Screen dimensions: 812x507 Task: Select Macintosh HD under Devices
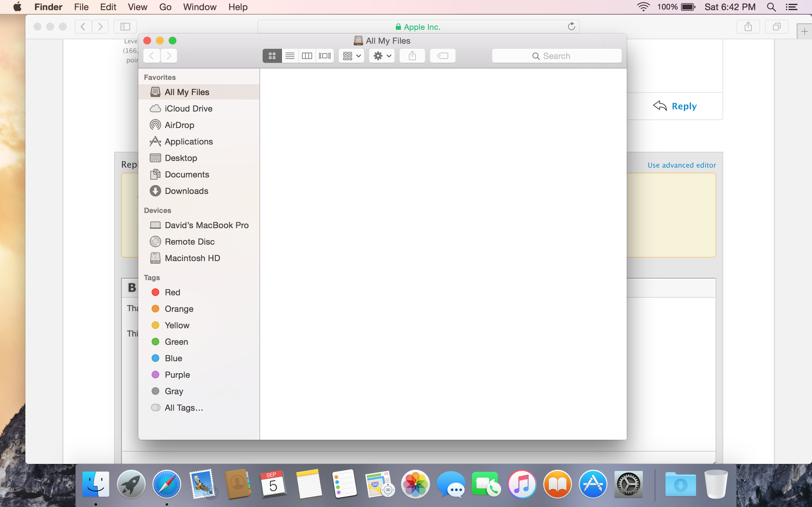[x=193, y=258]
